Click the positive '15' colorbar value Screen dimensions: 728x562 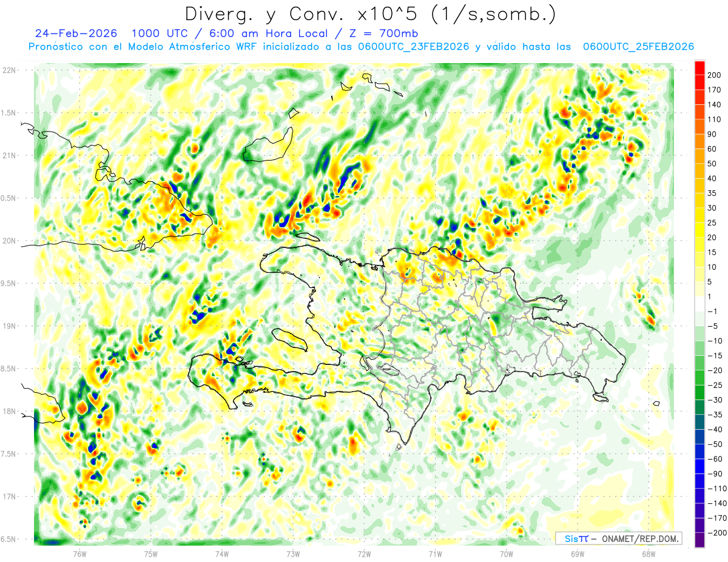tap(713, 252)
